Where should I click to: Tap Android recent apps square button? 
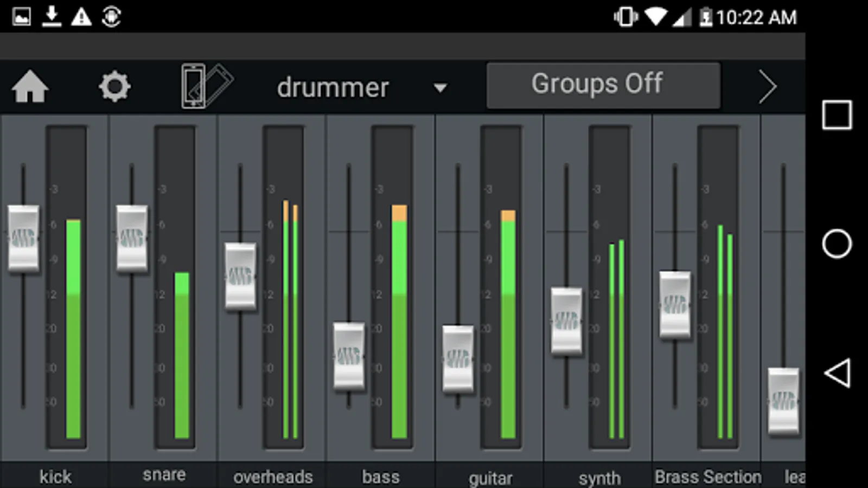pyautogui.click(x=837, y=115)
